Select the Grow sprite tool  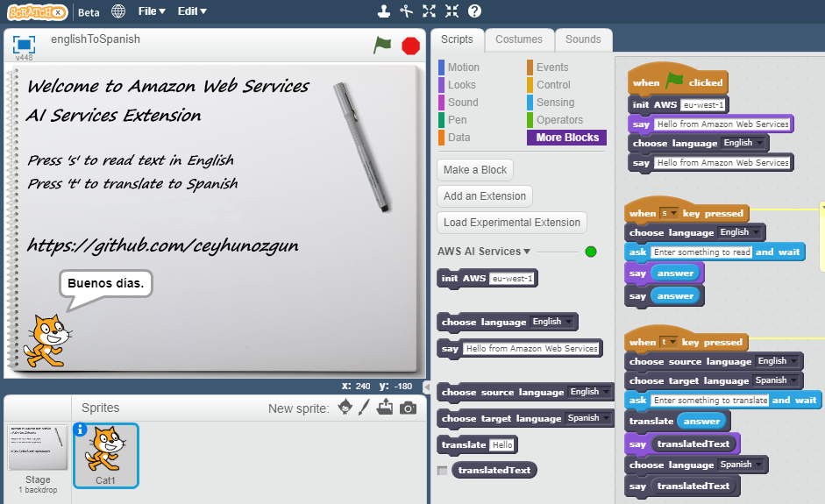point(430,11)
